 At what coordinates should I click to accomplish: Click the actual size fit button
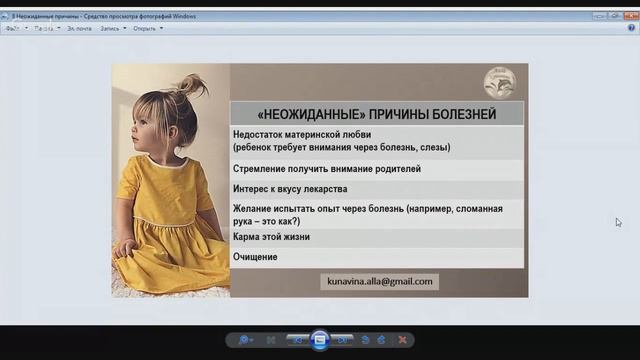pyautogui.click(x=271, y=340)
